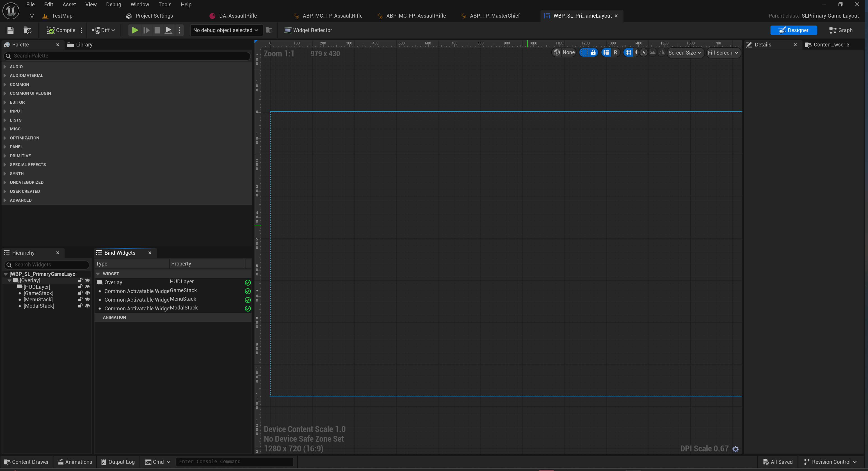Switch to Graph mode
The width and height of the screenshot is (868, 471).
pos(841,30)
